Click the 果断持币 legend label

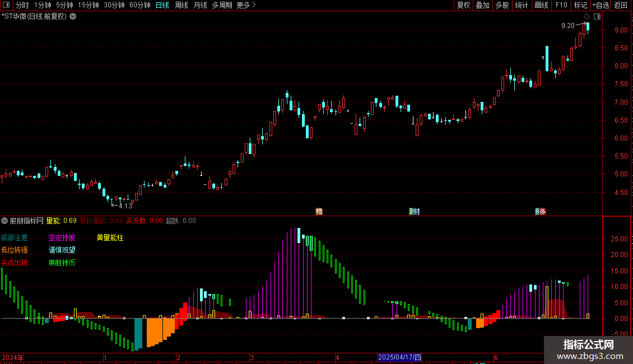click(62, 263)
